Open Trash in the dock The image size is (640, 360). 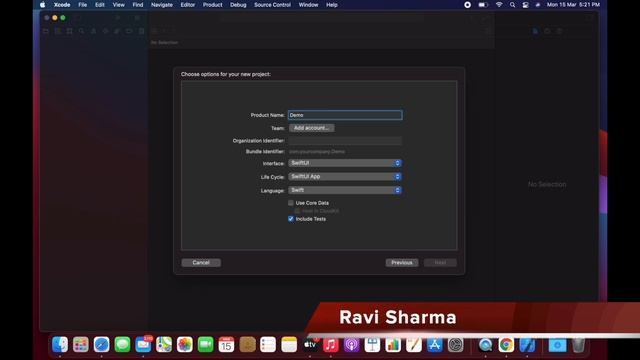578,344
